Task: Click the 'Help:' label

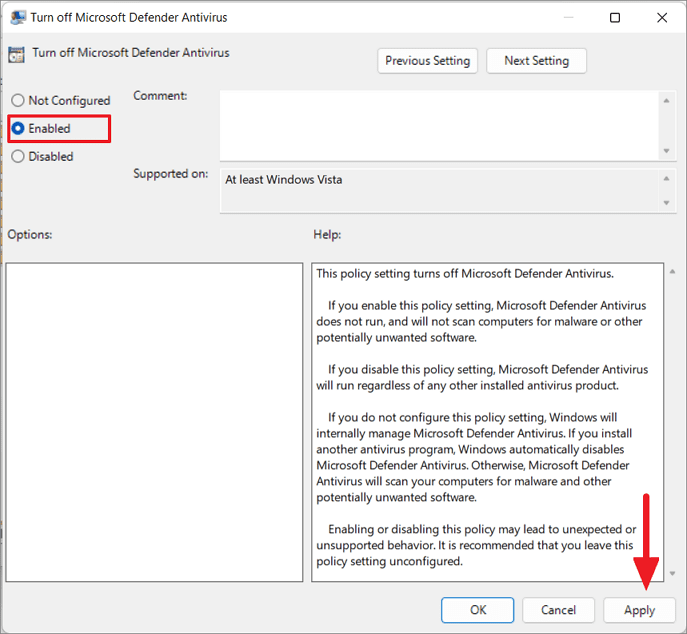Action: pyautogui.click(x=327, y=234)
